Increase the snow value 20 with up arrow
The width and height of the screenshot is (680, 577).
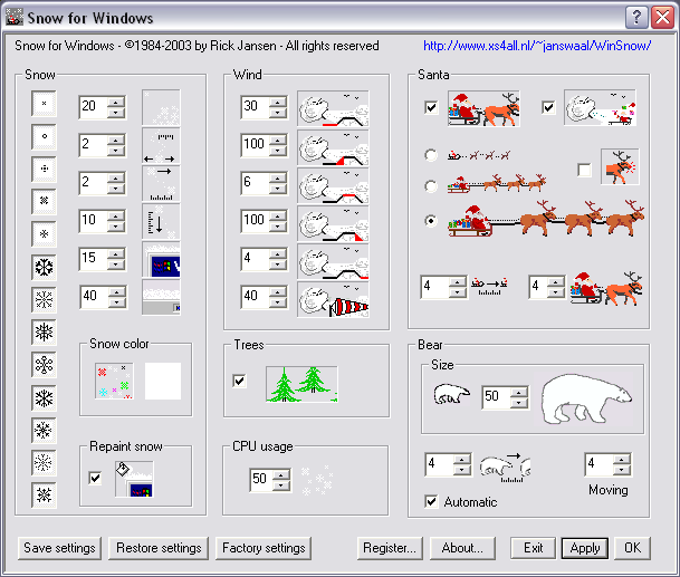pyautogui.click(x=116, y=102)
